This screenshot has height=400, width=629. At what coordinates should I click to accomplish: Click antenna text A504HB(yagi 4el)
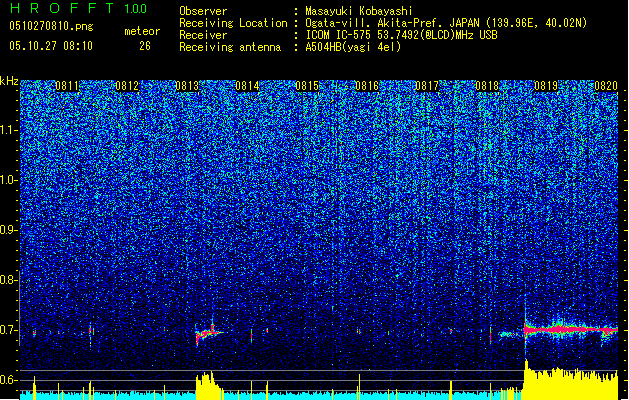coord(353,47)
